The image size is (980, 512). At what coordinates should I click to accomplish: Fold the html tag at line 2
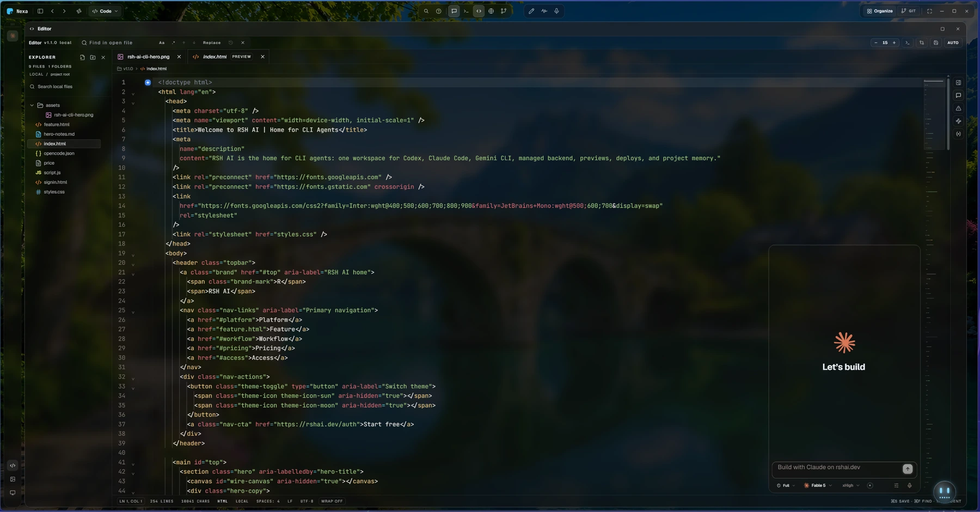(x=133, y=93)
